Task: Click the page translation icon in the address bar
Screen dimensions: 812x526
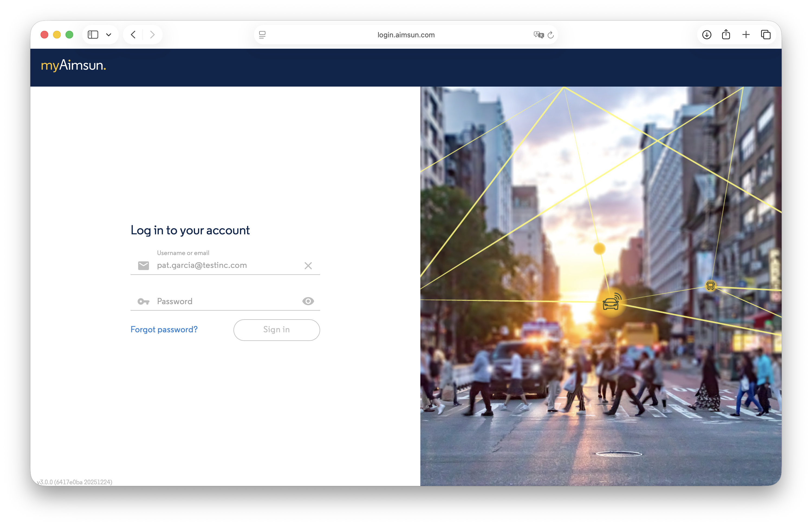Action: pos(538,34)
